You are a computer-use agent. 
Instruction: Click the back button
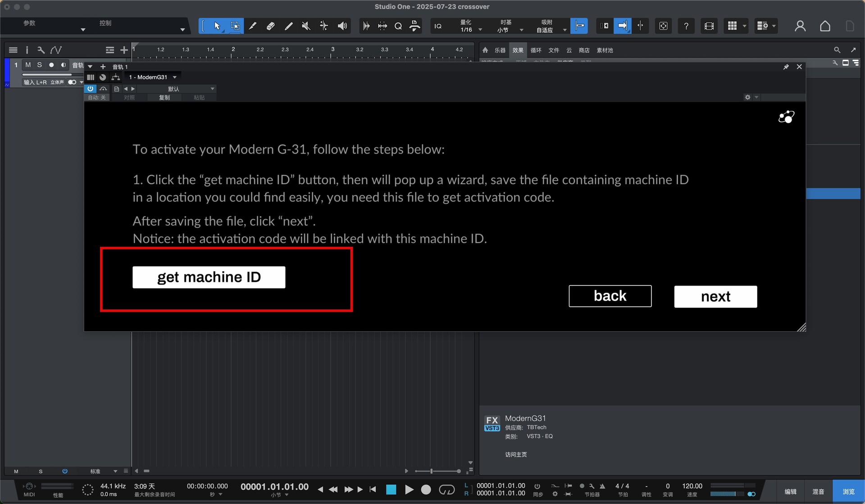[x=610, y=296]
